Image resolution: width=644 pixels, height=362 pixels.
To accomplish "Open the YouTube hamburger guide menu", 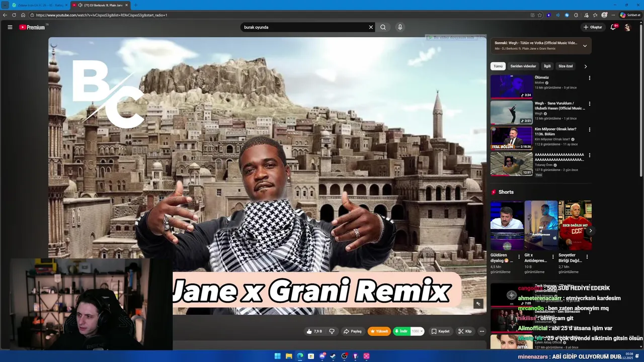I will tap(10, 27).
